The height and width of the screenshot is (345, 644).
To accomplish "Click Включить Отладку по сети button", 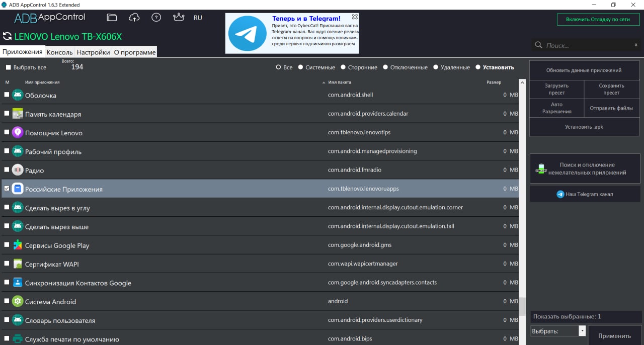I will point(598,19).
